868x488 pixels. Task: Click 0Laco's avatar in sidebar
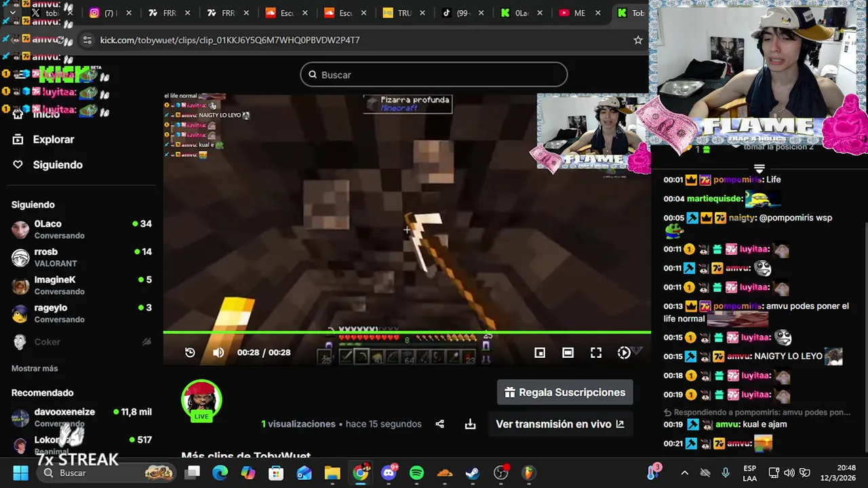(x=20, y=230)
